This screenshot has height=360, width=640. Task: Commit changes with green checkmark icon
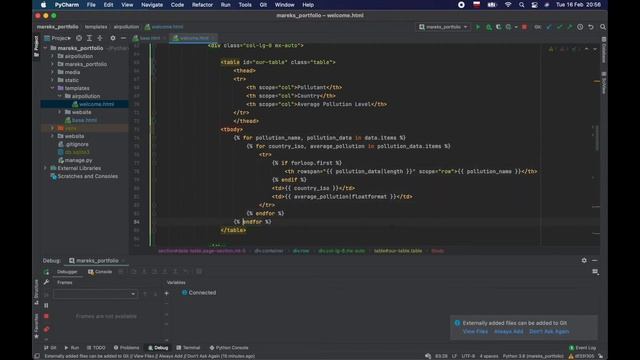[x=560, y=27]
